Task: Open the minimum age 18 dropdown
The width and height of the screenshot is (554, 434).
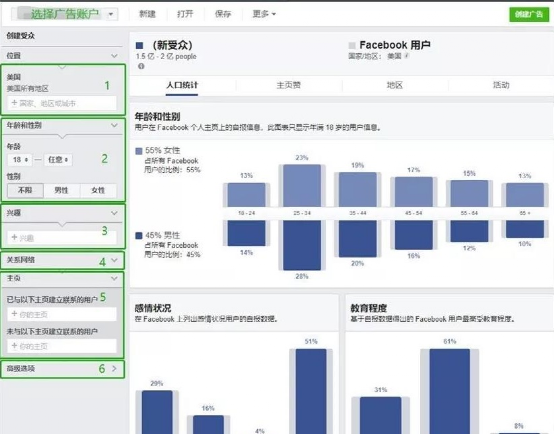Action: coord(20,160)
